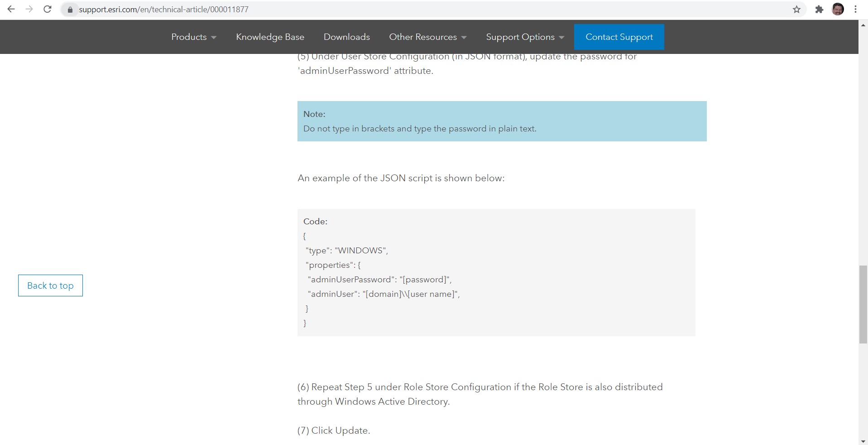Expand the Support Options dropdown
This screenshot has width=868, height=445.
524,37
